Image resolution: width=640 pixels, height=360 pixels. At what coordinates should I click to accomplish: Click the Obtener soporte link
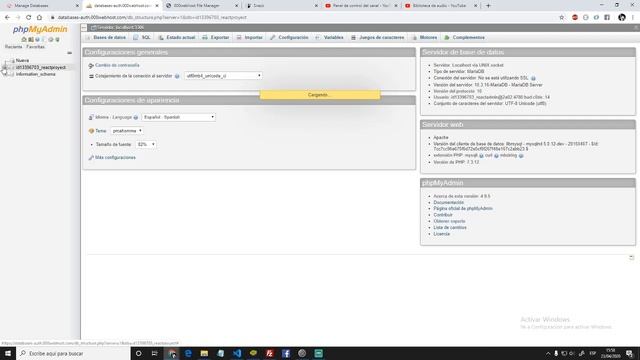tap(449, 221)
